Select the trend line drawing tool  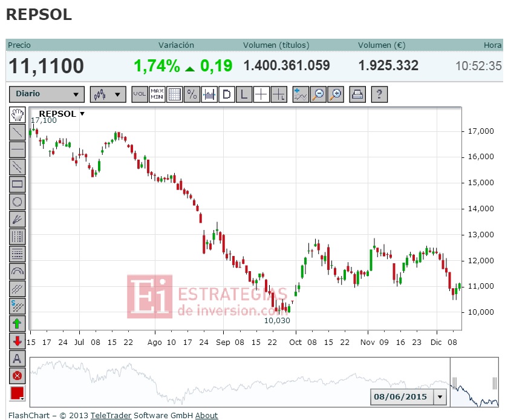tap(17, 132)
